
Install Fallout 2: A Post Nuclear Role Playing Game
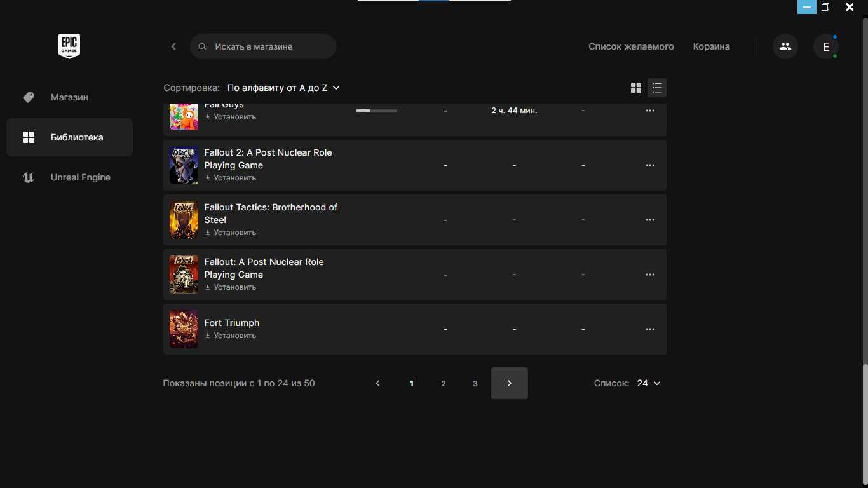point(230,178)
